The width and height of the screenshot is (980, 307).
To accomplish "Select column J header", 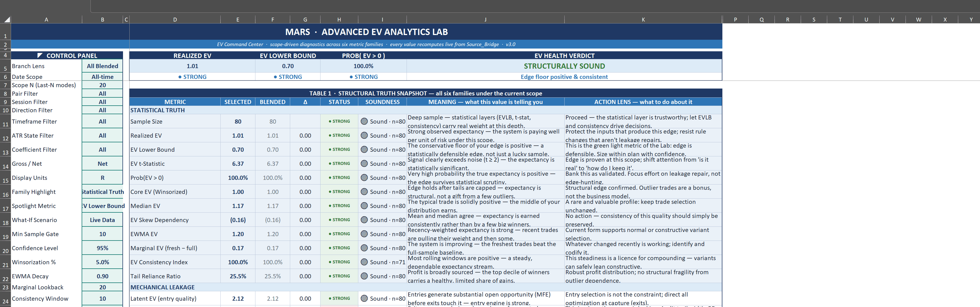I will (485, 20).
